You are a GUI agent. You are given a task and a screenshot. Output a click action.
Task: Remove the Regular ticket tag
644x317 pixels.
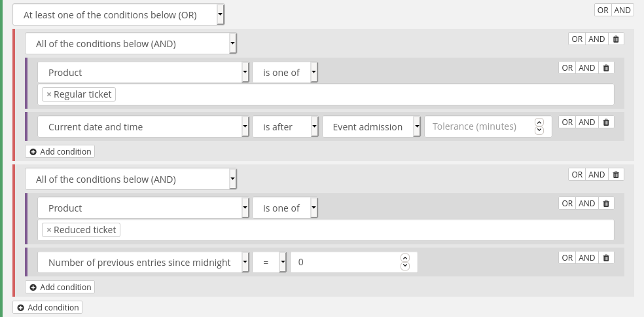click(x=49, y=94)
